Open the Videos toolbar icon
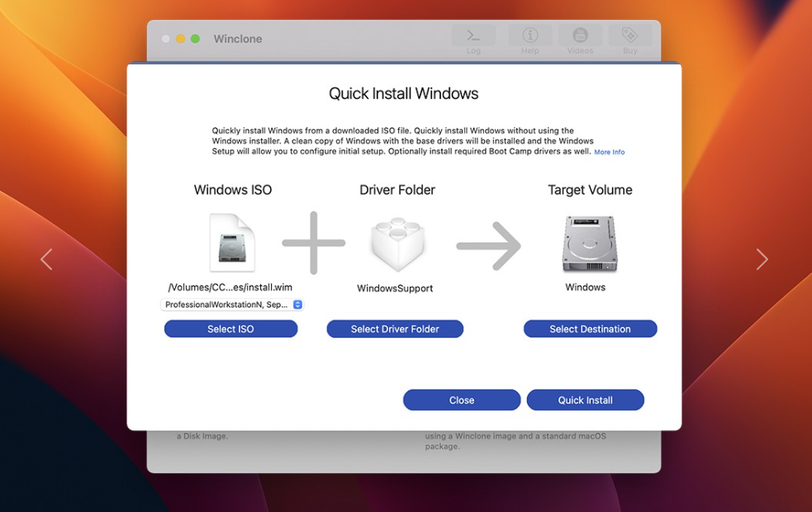 click(580, 37)
